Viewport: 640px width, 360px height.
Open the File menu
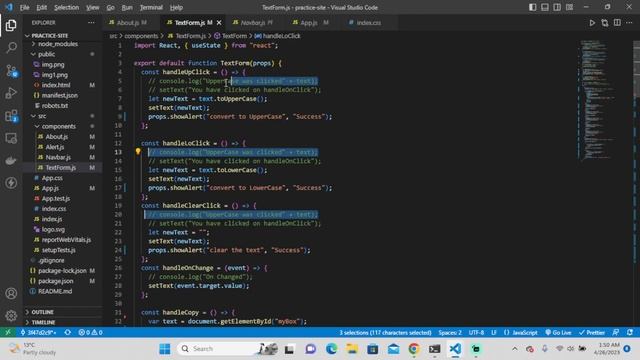pos(24,7)
